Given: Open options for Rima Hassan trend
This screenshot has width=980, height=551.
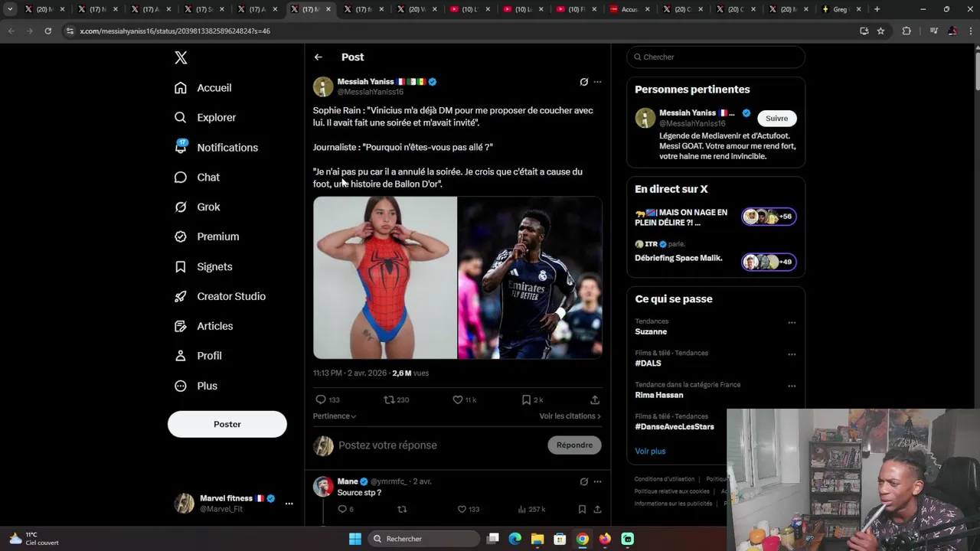Looking at the screenshot, I should (x=792, y=386).
